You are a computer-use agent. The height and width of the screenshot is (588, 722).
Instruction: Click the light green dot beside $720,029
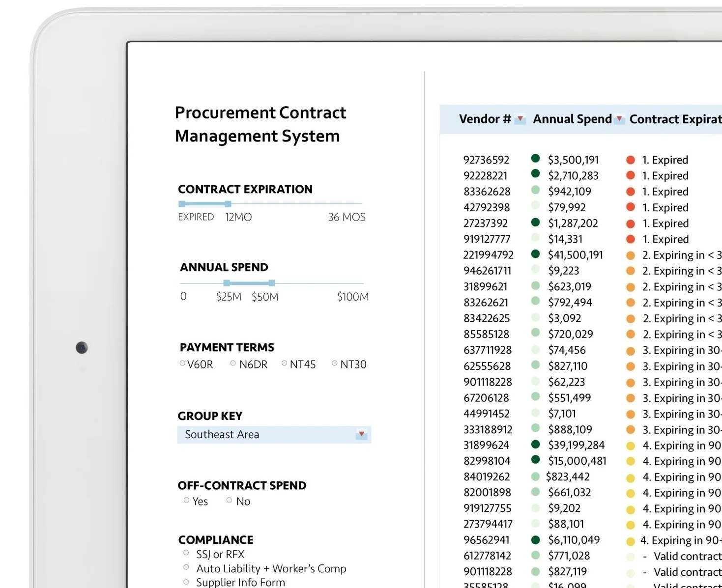pos(536,333)
